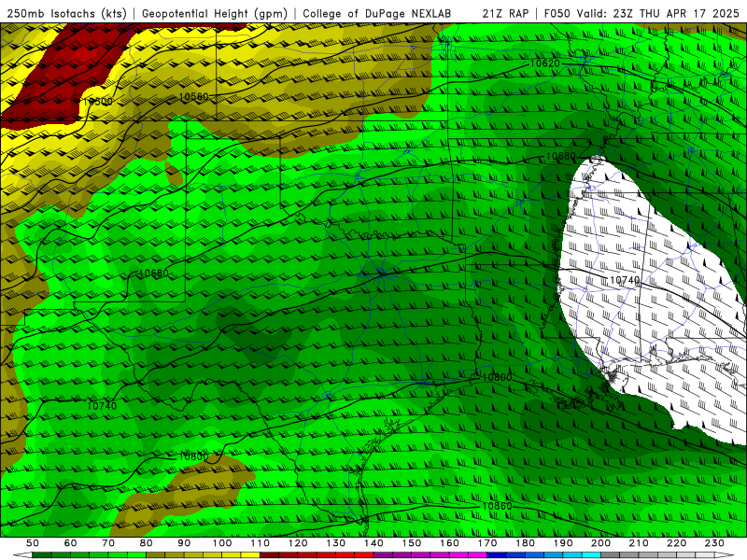Click the dark olive swatch starting at 80
The image size is (747, 560).
click(156, 555)
